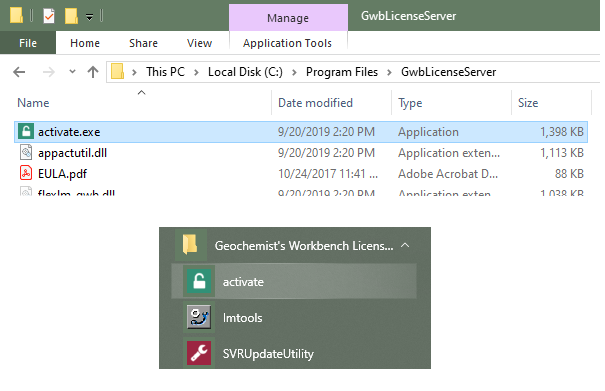Go back using the left arrow
This screenshot has width=605, height=391.
[x=19, y=72]
